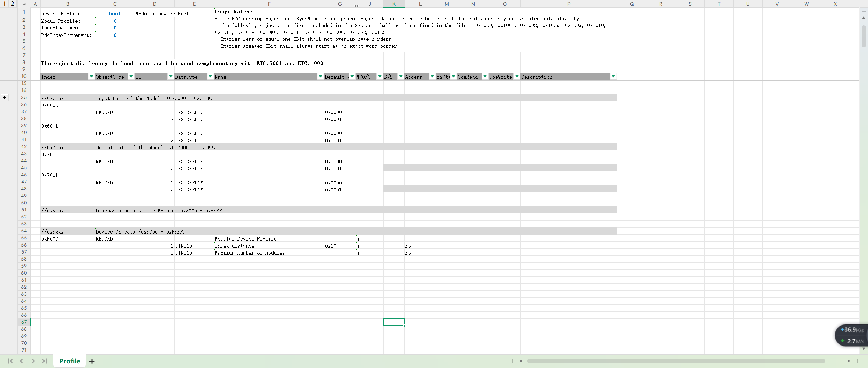Viewport: 868px width, 368px height.
Task: Select all cells via the corner triangle
Action: pyautogui.click(x=24, y=4)
